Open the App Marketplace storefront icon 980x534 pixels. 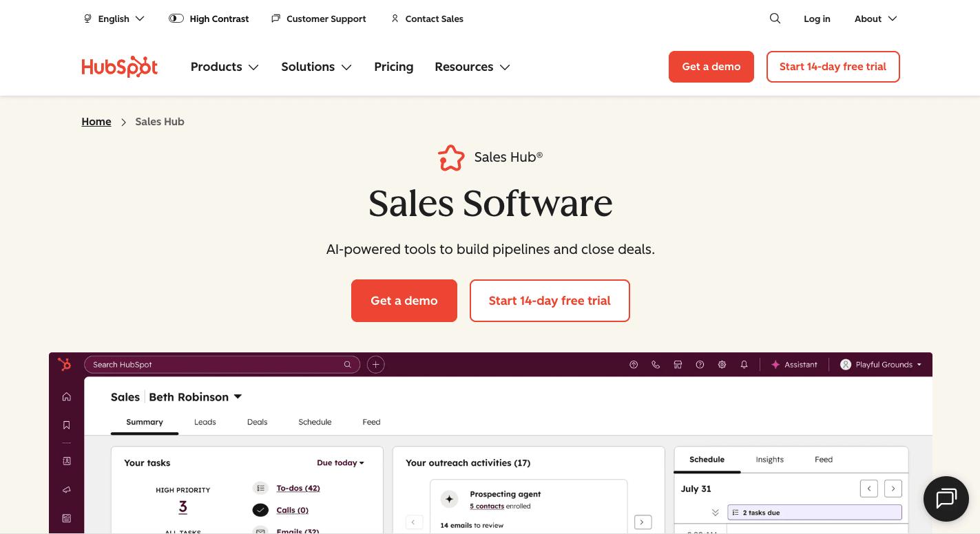click(678, 364)
